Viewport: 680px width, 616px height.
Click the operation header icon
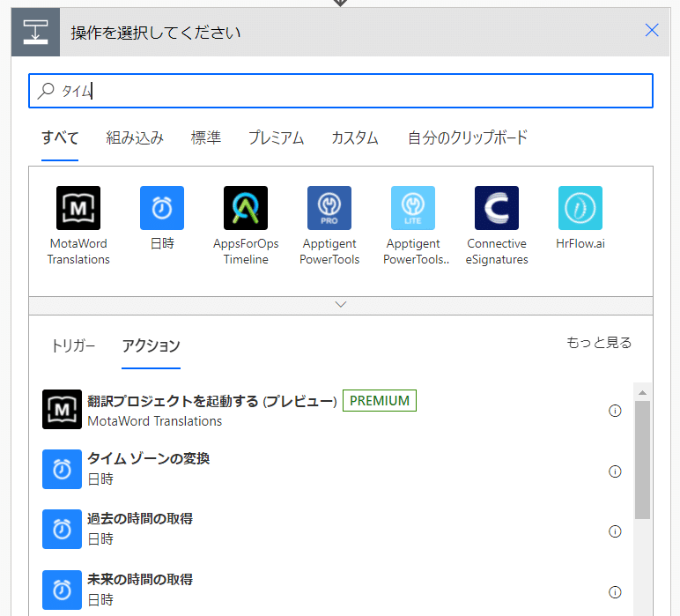[35, 32]
